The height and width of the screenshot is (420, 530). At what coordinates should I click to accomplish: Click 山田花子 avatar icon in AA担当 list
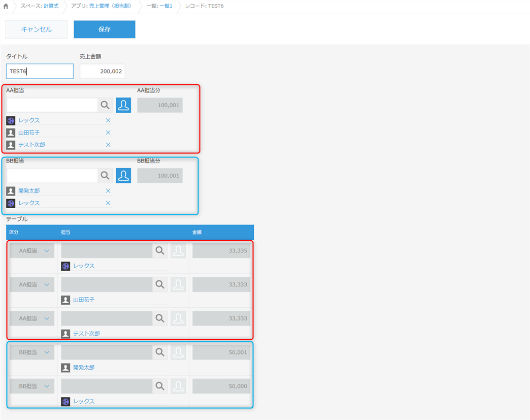point(11,133)
